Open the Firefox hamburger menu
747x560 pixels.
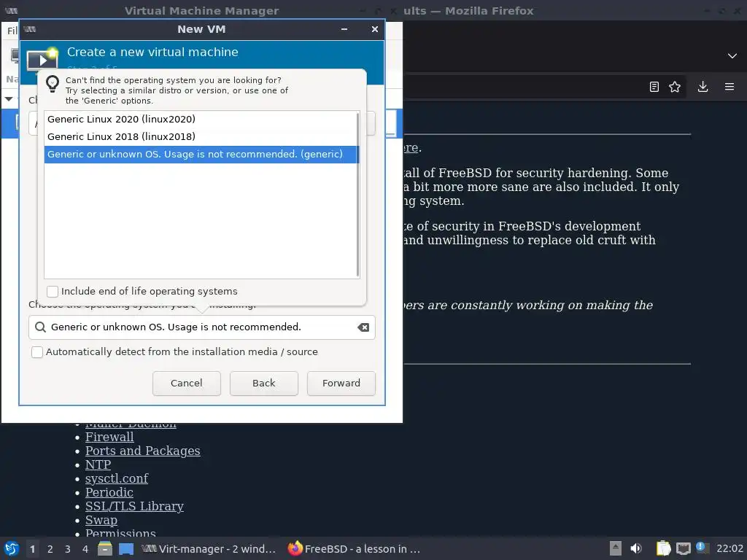tap(729, 87)
